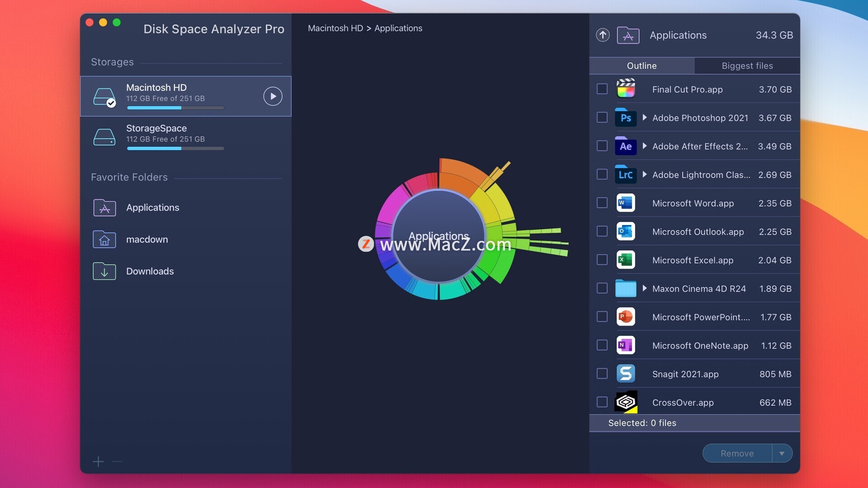Open the Remove button dropdown arrow
Image resolution: width=868 pixels, height=488 pixels.
coord(782,453)
